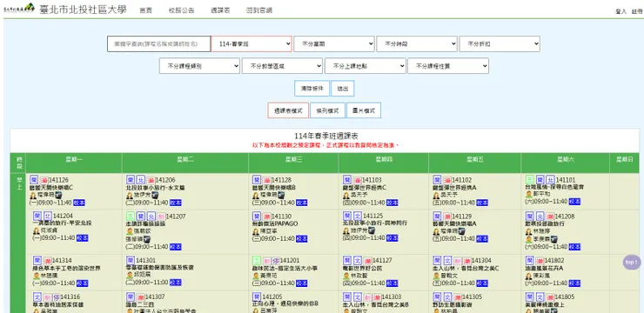This screenshot has height=313, width=644.
Task: Click the purple 停 badge of course 141201
Action: coord(276,261)
